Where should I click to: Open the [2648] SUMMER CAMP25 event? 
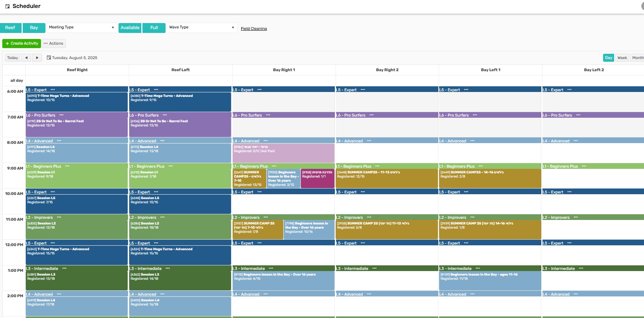(x=387, y=178)
